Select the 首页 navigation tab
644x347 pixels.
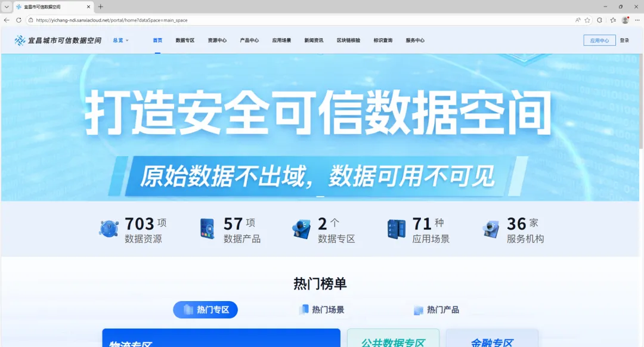tap(157, 40)
